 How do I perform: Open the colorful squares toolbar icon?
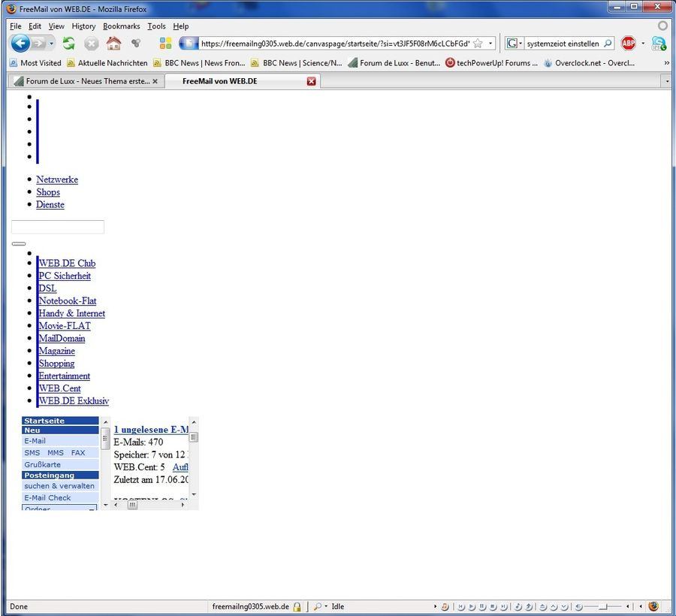pyautogui.click(x=165, y=43)
